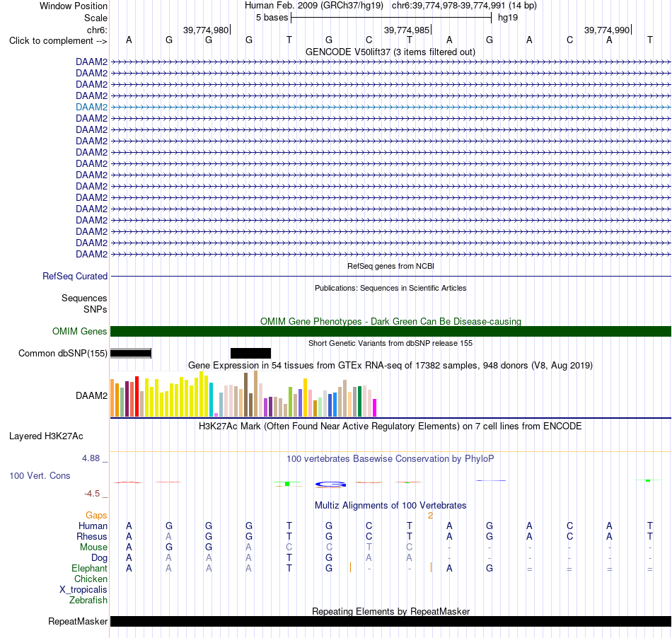This screenshot has width=672, height=638.
Task: Click position label 39,774,990
Action: 607,30
